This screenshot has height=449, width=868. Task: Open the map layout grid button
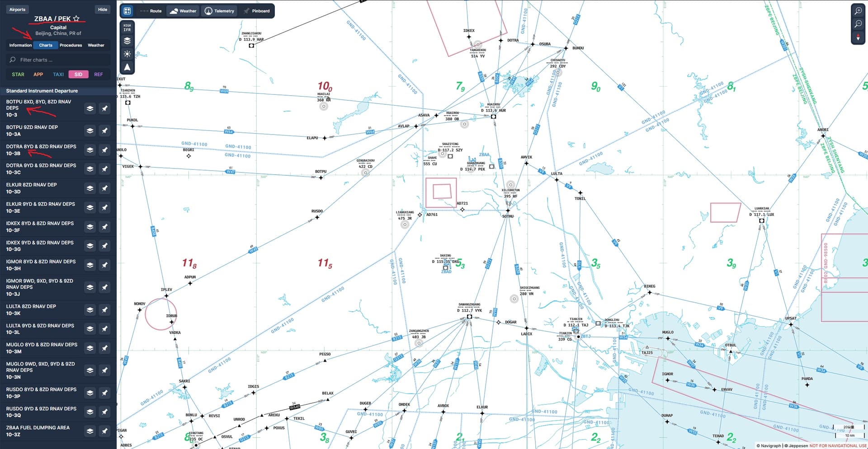tap(127, 11)
